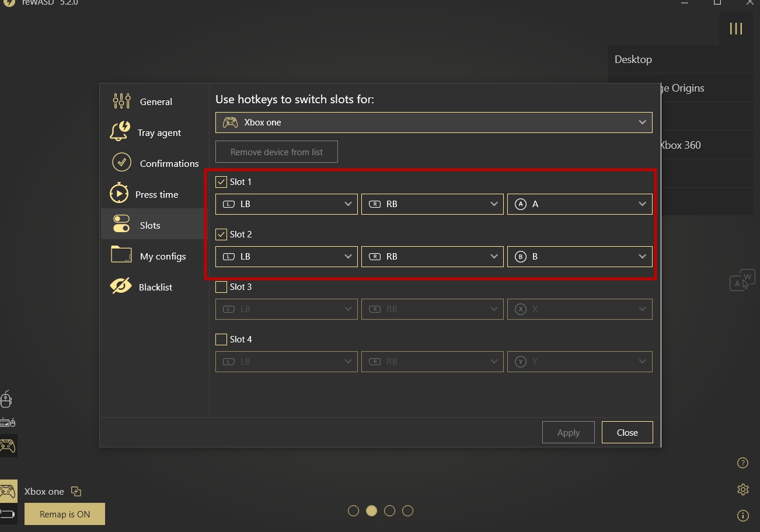This screenshot has height=532, width=760.
Task: Click the three-bar configs panel icon
Action: point(735,29)
